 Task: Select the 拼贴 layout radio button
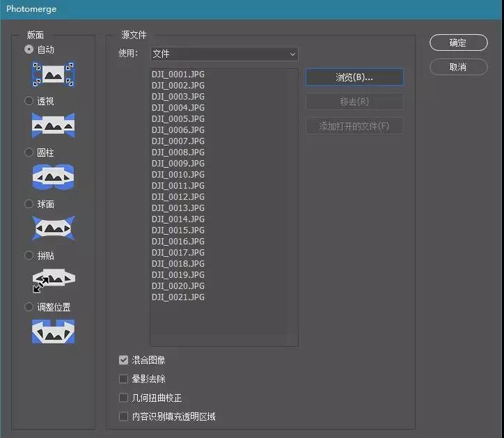tap(29, 256)
